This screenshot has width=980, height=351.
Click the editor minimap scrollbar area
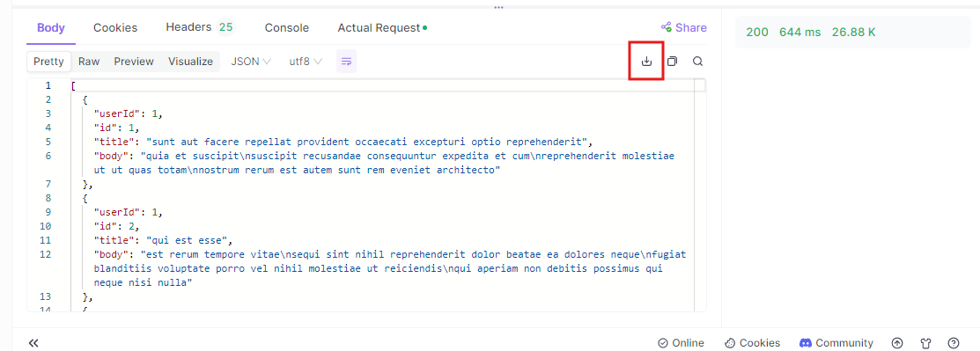coord(700,195)
